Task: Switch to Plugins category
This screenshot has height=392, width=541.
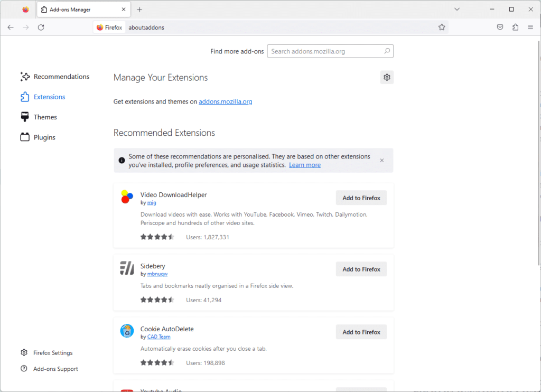Action: [x=38, y=137]
